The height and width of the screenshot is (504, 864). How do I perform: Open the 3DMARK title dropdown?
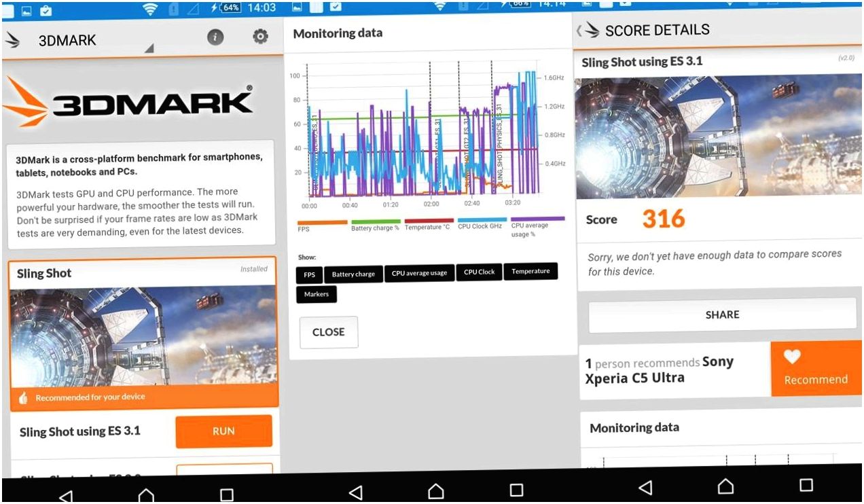96,40
